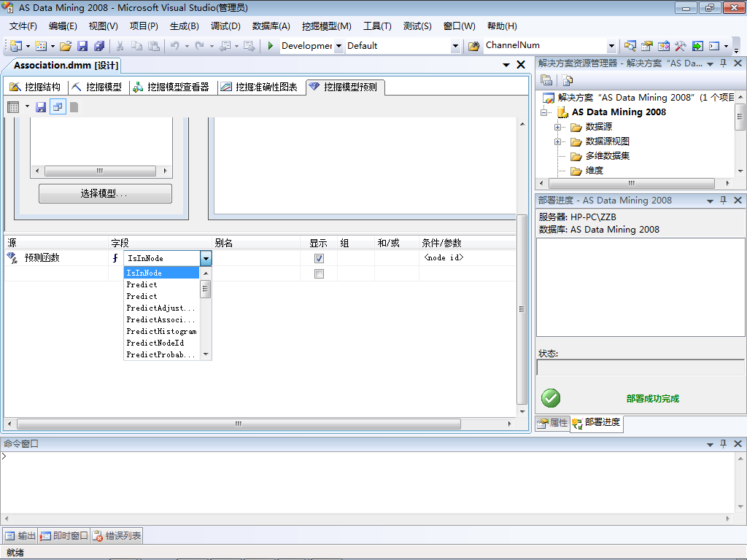Pin the deployment progress panel
This screenshot has height=560, width=747.
tap(723, 201)
